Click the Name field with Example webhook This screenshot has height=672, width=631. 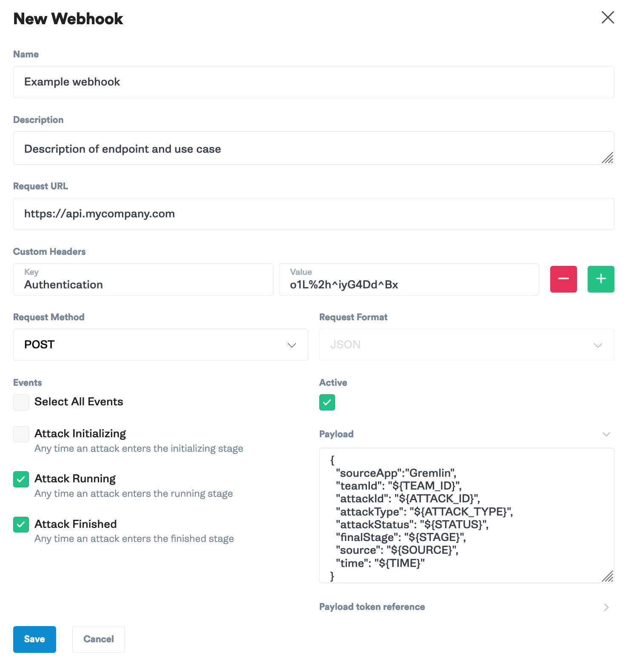tap(314, 82)
